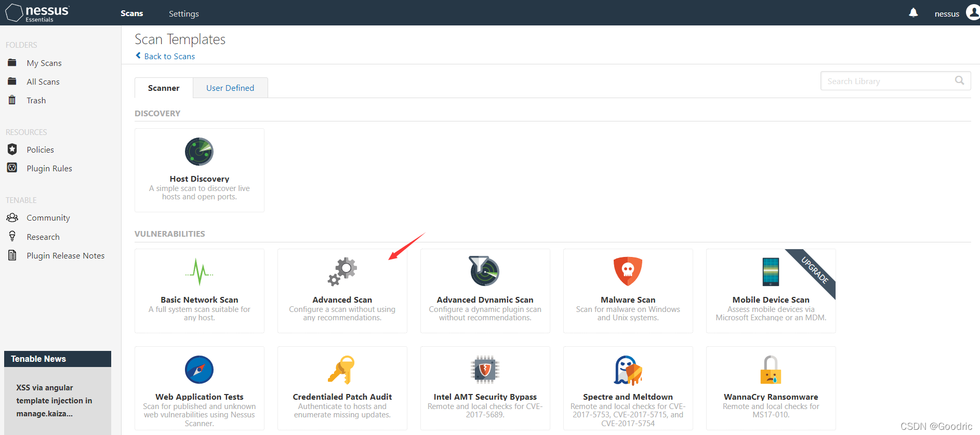The image size is (980, 435).
Task: Click the Plugin Rules icon
Action: [12, 168]
